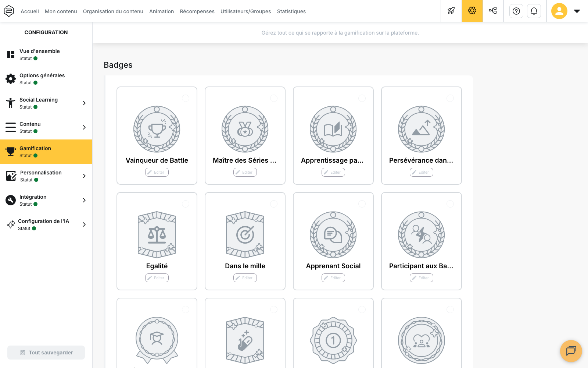Expand the Intégration section chevron
The width and height of the screenshot is (588, 368).
coord(84,200)
